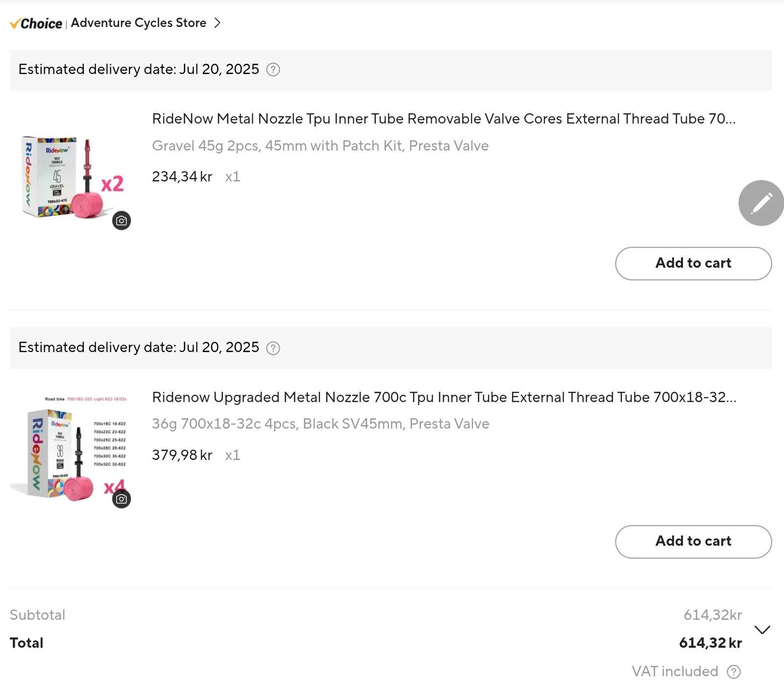Open Ridenow Upgraded Metal Nozzle 700c title

444,397
